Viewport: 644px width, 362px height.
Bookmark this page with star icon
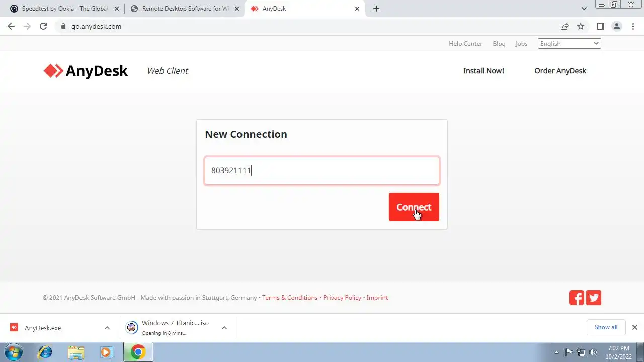[581, 26]
